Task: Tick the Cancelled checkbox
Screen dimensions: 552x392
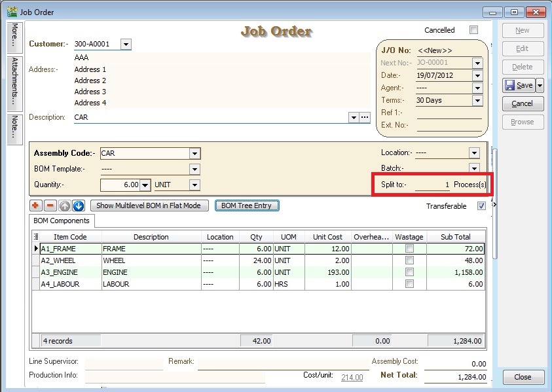Action: 473,30
